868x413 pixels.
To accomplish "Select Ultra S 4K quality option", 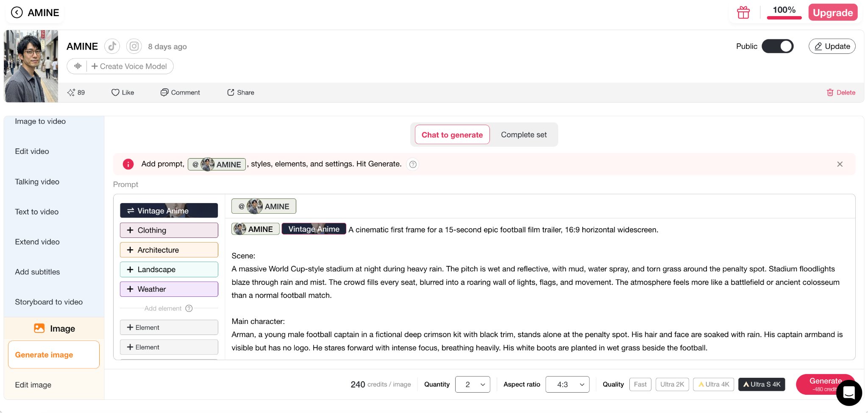I will (762, 384).
